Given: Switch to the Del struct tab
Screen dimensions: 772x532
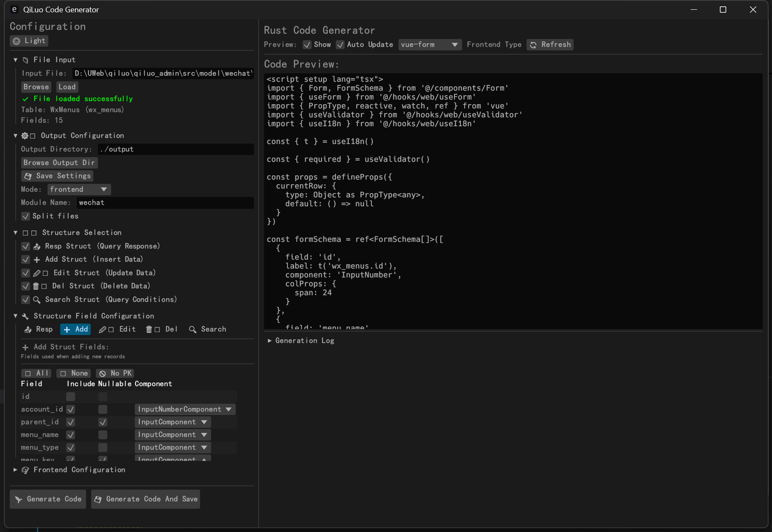Looking at the screenshot, I should pos(162,330).
